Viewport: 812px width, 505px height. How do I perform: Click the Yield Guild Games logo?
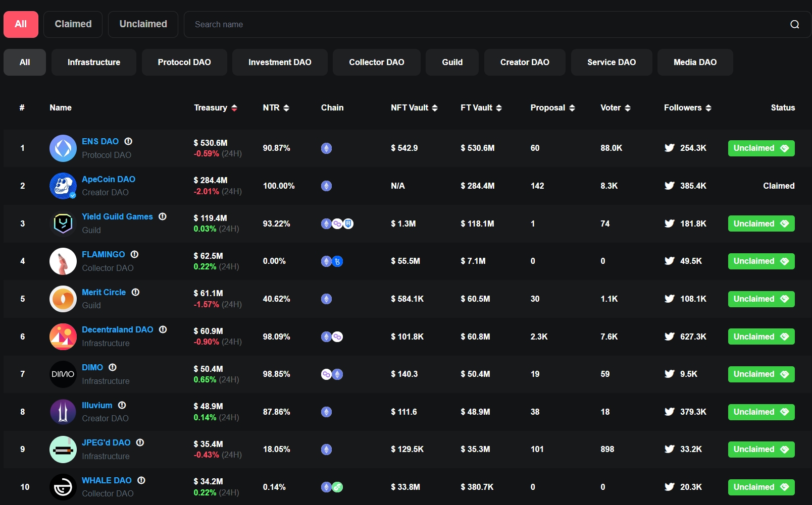(63, 223)
